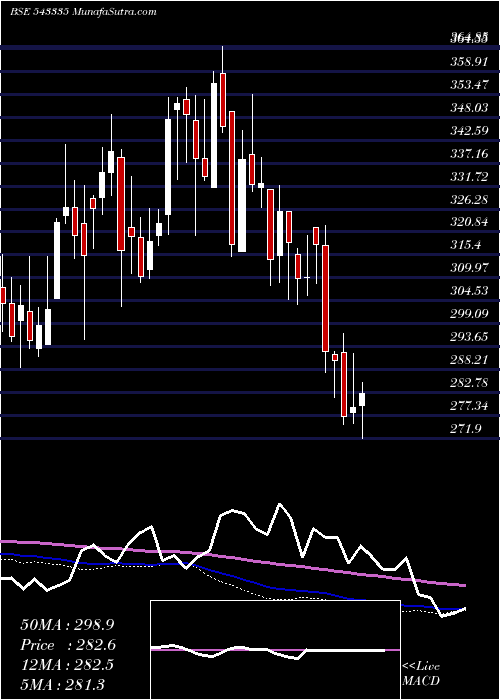Select the 271.9 price axis label
The width and height of the screenshot is (500, 700).
pos(466,429)
